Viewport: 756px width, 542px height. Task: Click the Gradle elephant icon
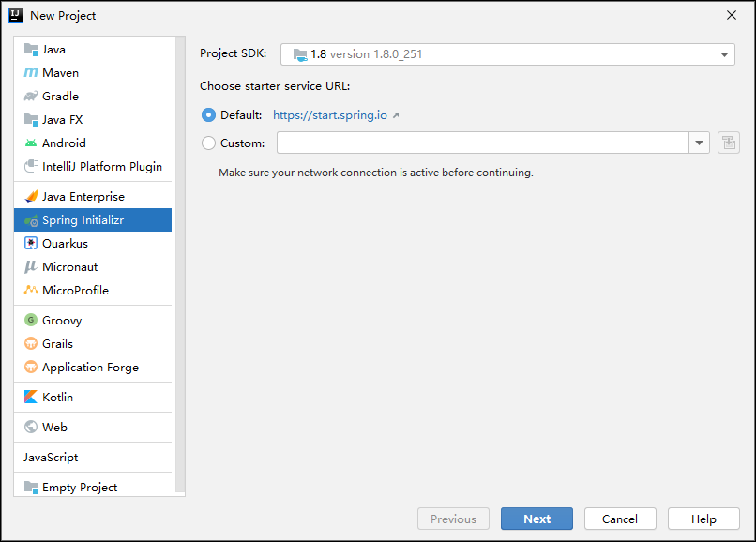(x=31, y=96)
